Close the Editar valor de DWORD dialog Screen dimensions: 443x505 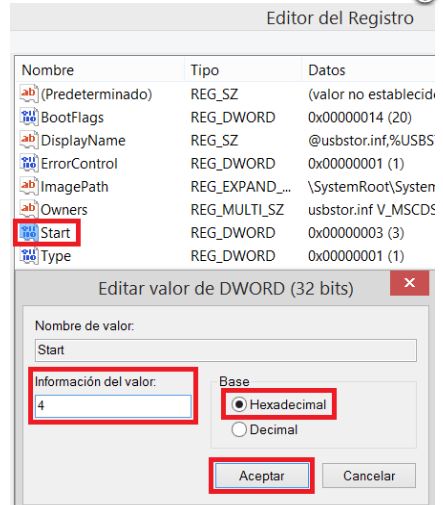pyautogui.click(x=409, y=283)
